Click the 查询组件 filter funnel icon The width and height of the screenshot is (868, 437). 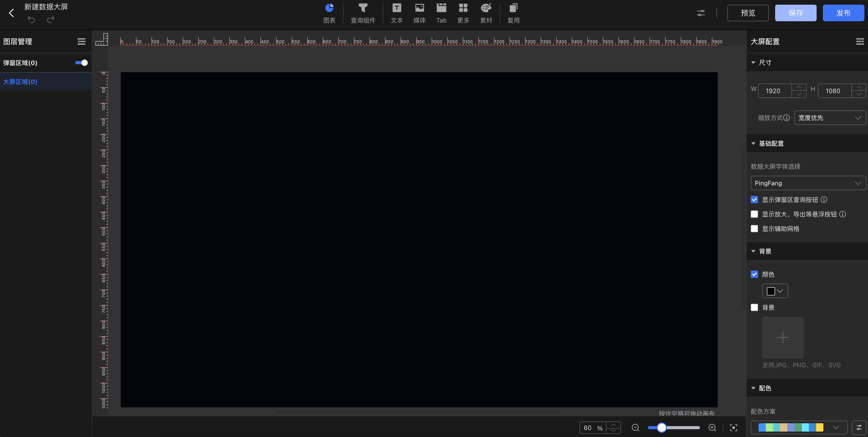tap(363, 8)
